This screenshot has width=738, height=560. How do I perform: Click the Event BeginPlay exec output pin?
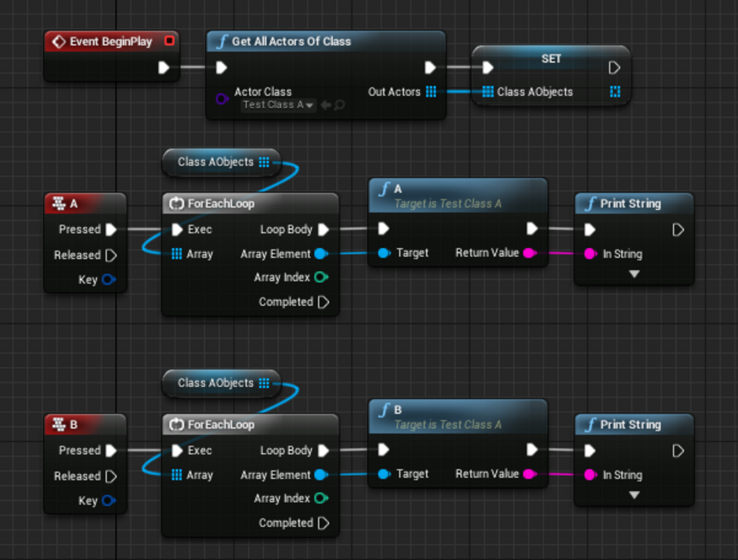163,68
